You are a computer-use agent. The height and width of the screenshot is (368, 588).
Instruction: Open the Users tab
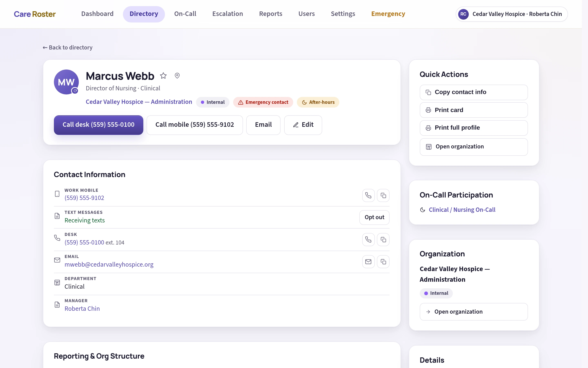tap(307, 14)
